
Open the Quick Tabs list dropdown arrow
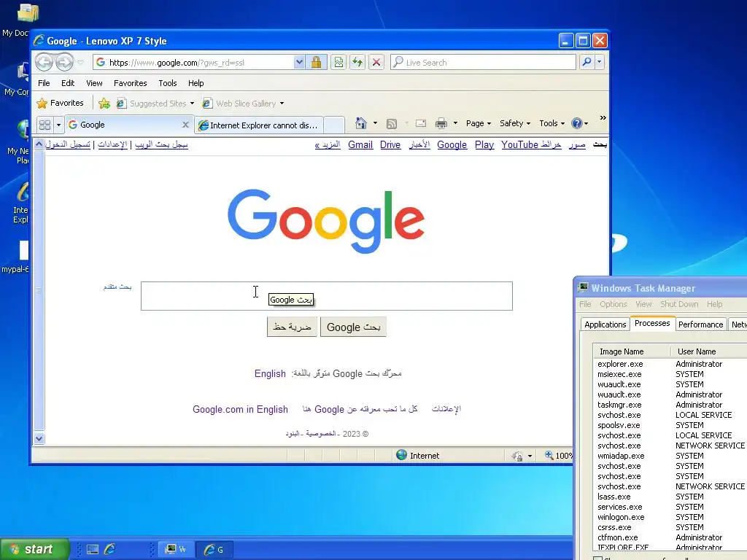tap(58, 125)
